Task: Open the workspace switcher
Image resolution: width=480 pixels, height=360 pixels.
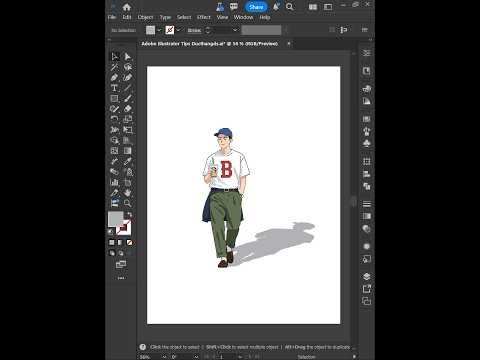Action: [328, 7]
